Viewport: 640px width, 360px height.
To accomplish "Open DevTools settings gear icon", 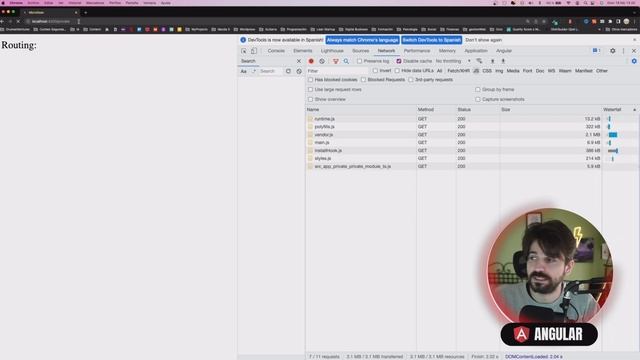I will [x=613, y=51].
